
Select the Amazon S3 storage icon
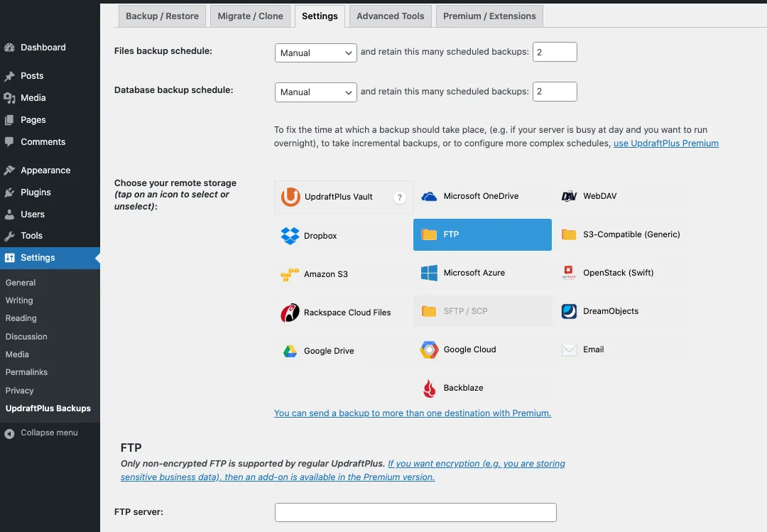[290, 274]
